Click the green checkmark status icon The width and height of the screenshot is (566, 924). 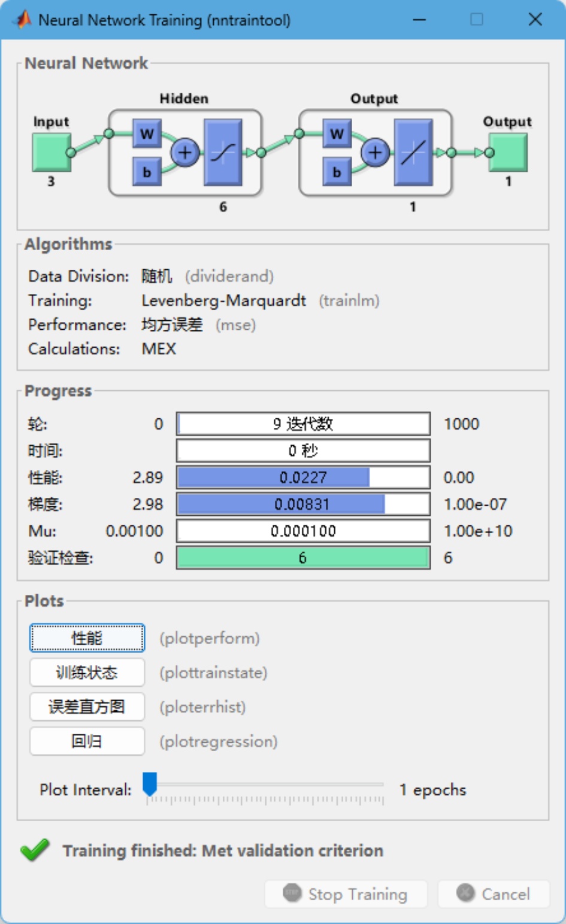[x=35, y=849]
